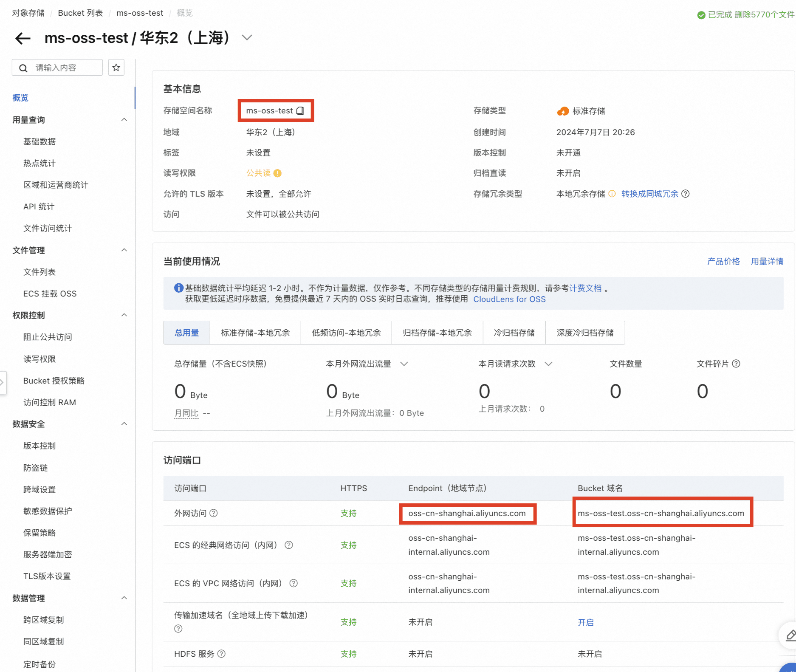Collapse the 用量查询 sidebar section
Screen dimensions: 796x672
click(x=124, y=120)
